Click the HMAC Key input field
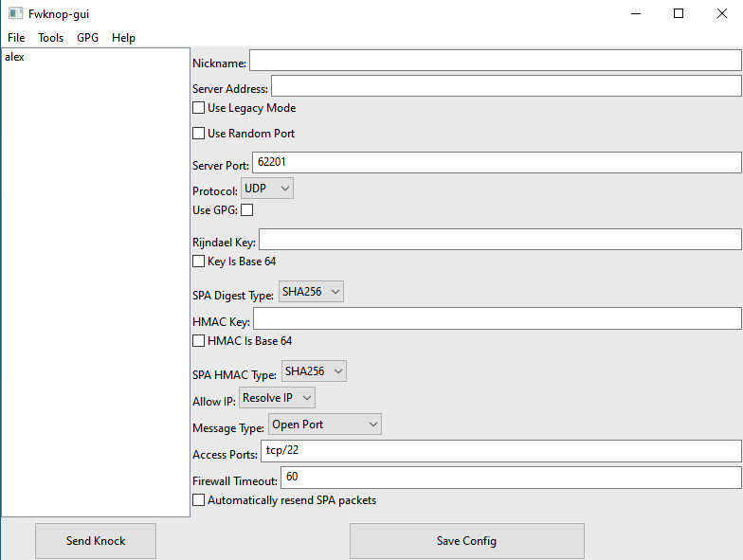 coord(497,318)
